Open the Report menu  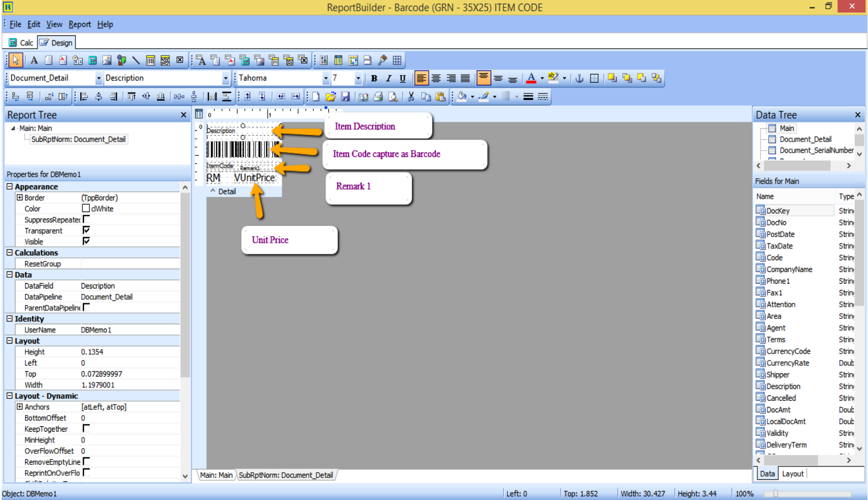click(x=80, y=24)
